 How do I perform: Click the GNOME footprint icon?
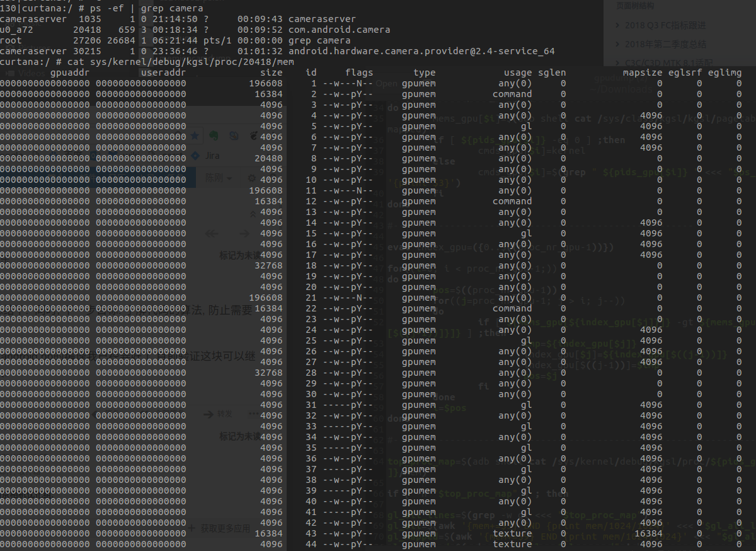pos(253,135)
